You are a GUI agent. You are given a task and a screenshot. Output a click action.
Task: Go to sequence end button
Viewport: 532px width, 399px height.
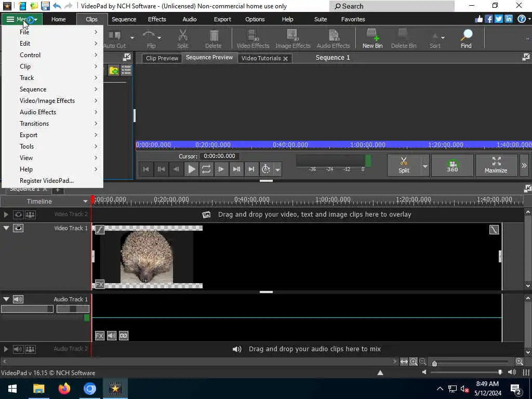coord(251,169)
